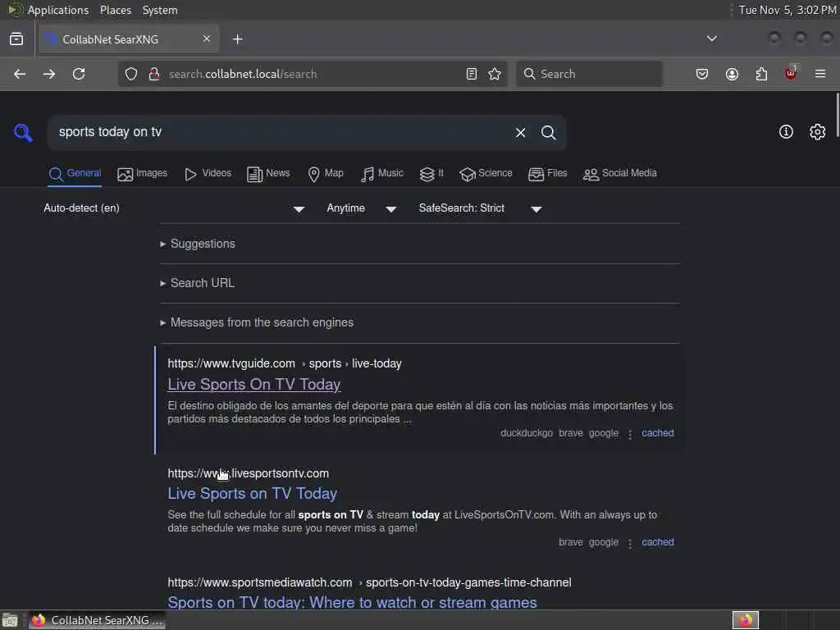Go forward with the browser forward arrow
Screen dimensions: 840x630
pyautogui.click(x=49, y=74)
